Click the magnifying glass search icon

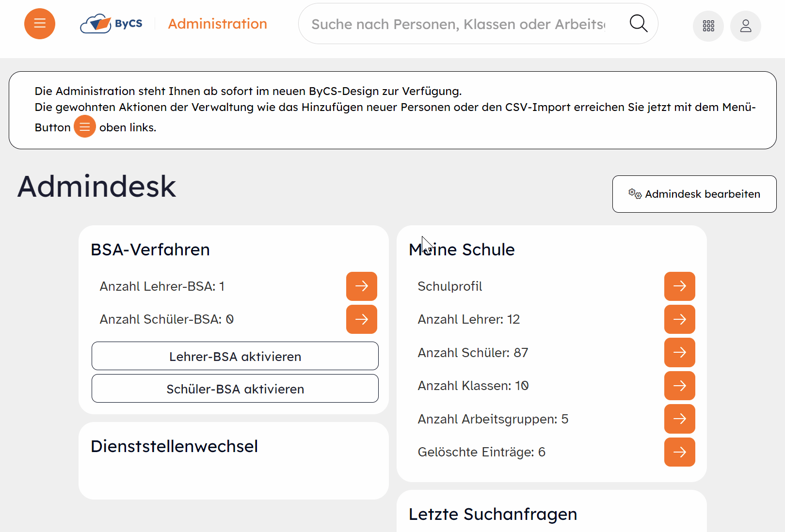click(x=638, y=23)
